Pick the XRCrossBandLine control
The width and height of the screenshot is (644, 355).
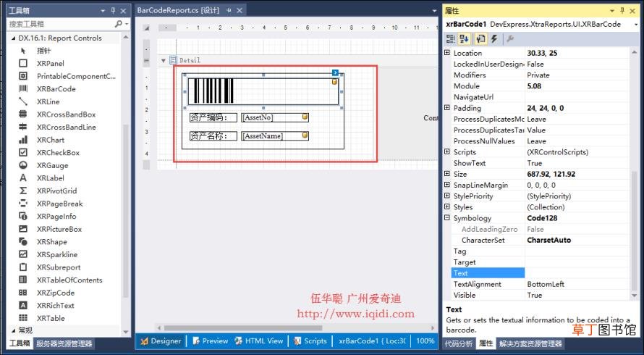tap(66, 127)
